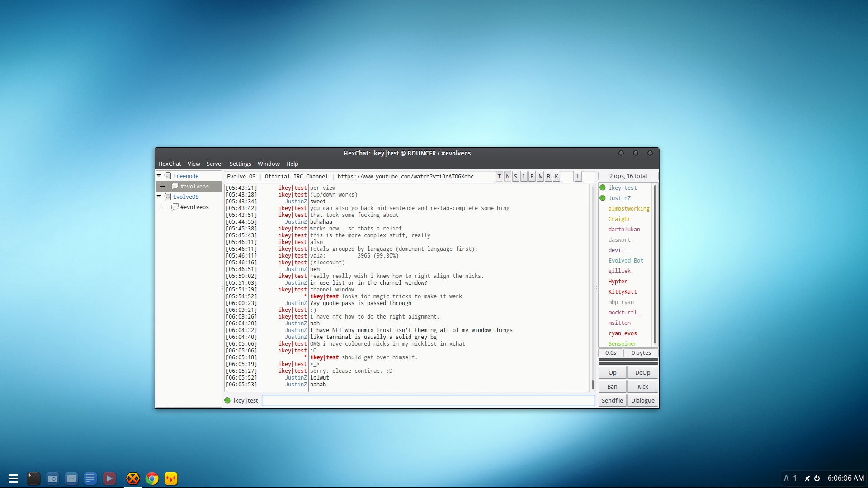Screen dimensions: 868x488
Task: Open the yellow card game icon
Action: pyautogui.click(x=171, y=478)
